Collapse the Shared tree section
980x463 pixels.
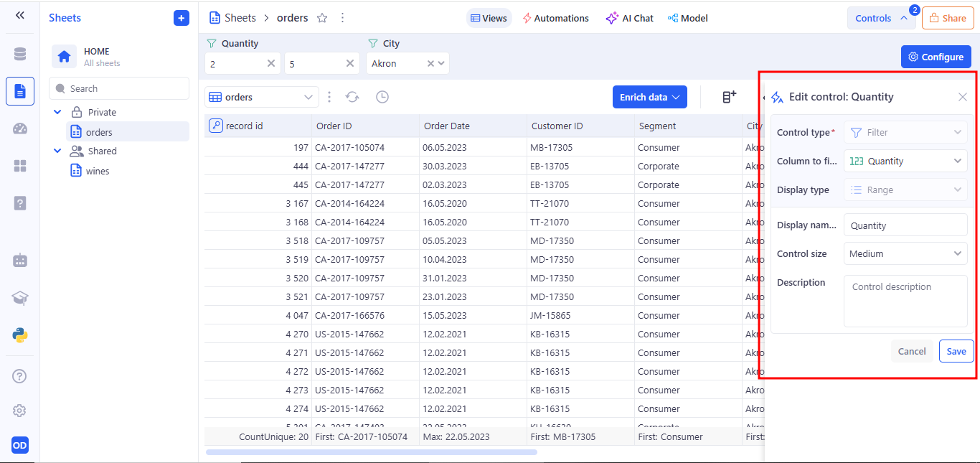tap(57, 151)
